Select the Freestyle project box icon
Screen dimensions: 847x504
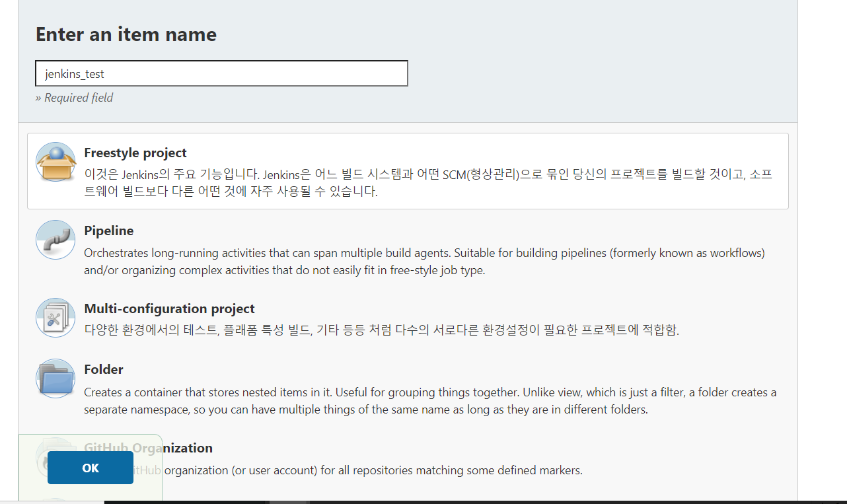(55, 162)
